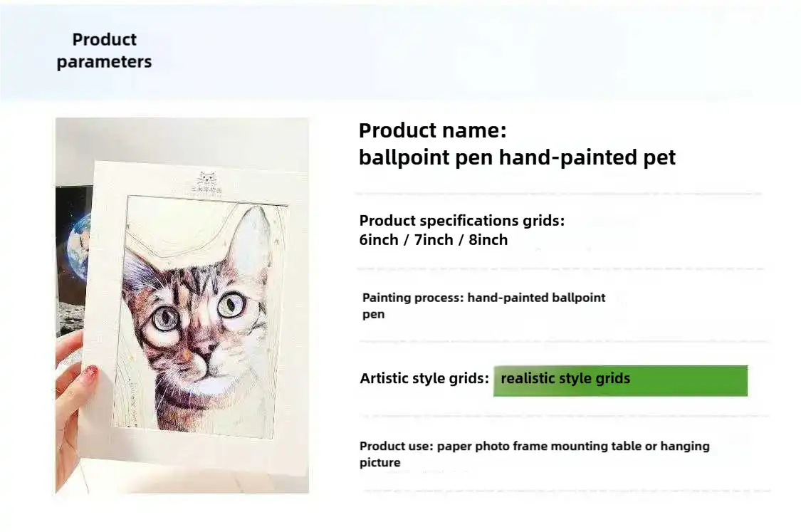Select the 6inch size option
This screenshot has height=532, width=801.
click(379, 240)
